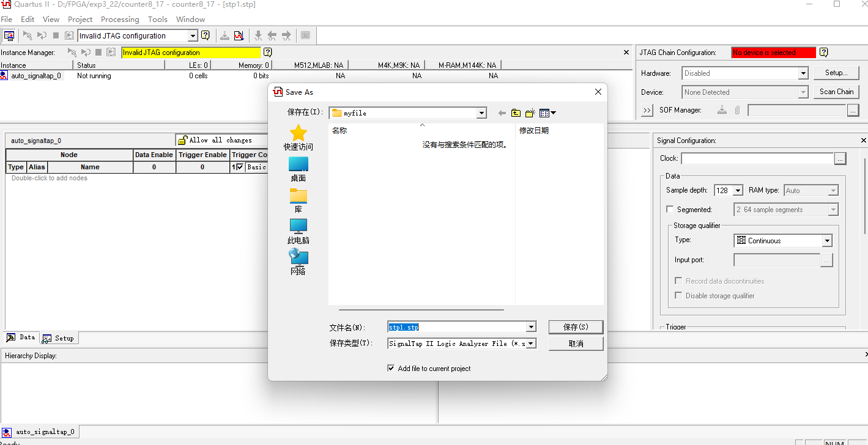
Task: Click the Program Device icon in SOF Manager
Action: pos(722,111)
